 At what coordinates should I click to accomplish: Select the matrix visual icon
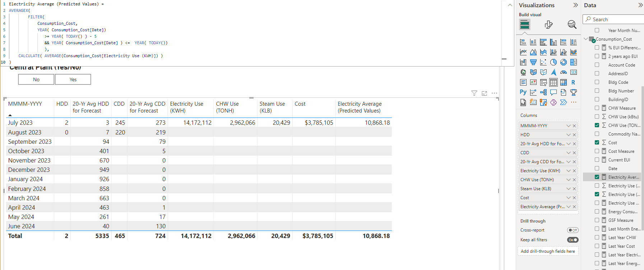point(564,82)
